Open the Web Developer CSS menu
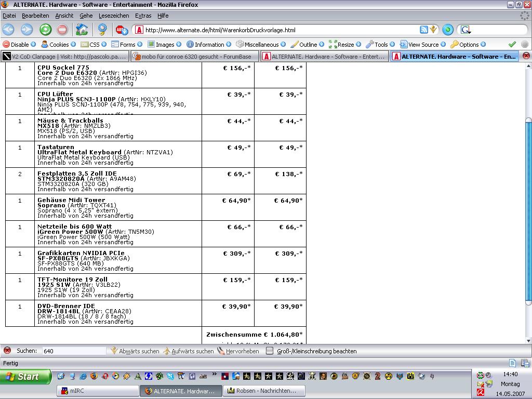Viewport: 532px width, 399px height. pyautogui.click(x=94, y=45)
